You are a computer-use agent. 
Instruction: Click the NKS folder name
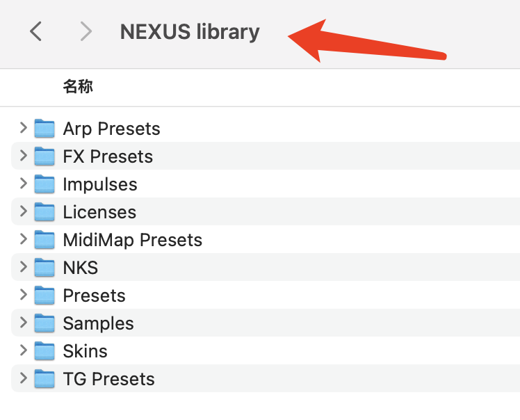[80, 268]
